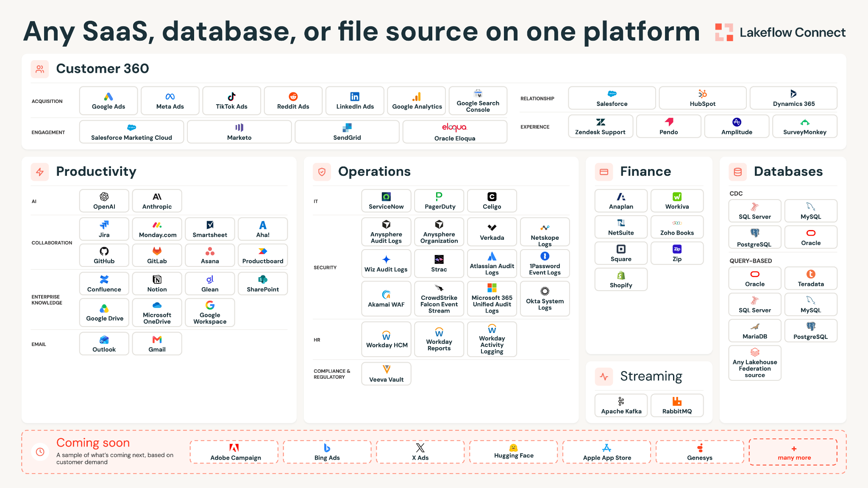Screen dimensions: 868x488
Task: Click the GitHub octocat icon
Action: coord(104,251)
